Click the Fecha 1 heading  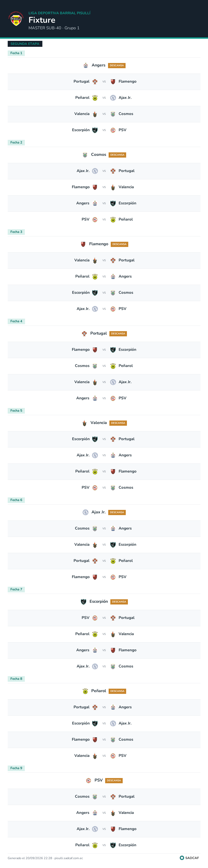(16, 53)
